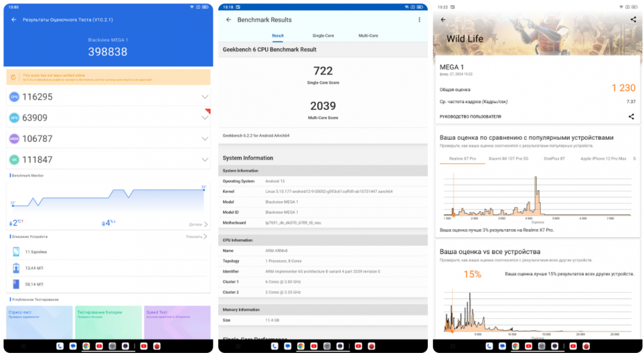This screenshot has width=644, height=355.
Task: Tap the single-core score 722
Action: 323,71
